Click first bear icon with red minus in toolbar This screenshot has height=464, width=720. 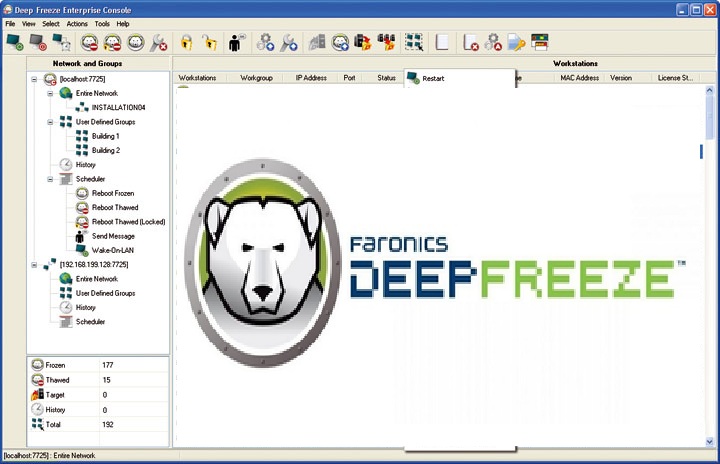point(89,42)
